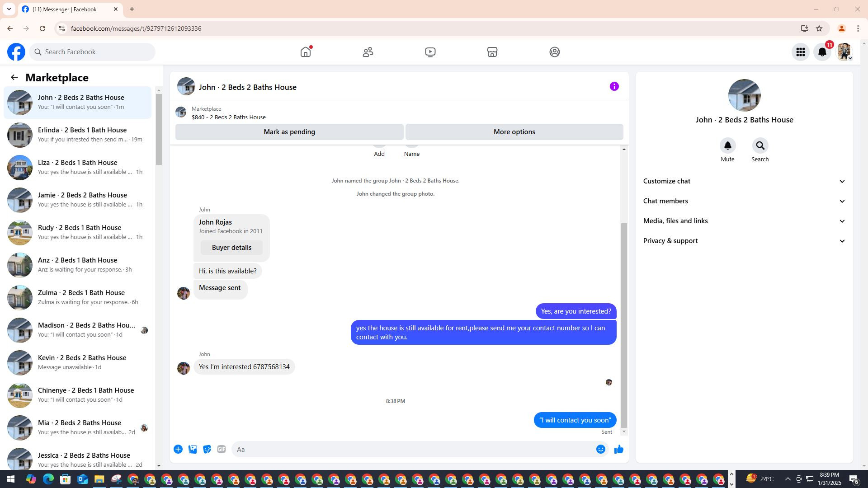Open the Home feed icon
This screenshot has width=868, height=488.
click(x=306, y=52)
